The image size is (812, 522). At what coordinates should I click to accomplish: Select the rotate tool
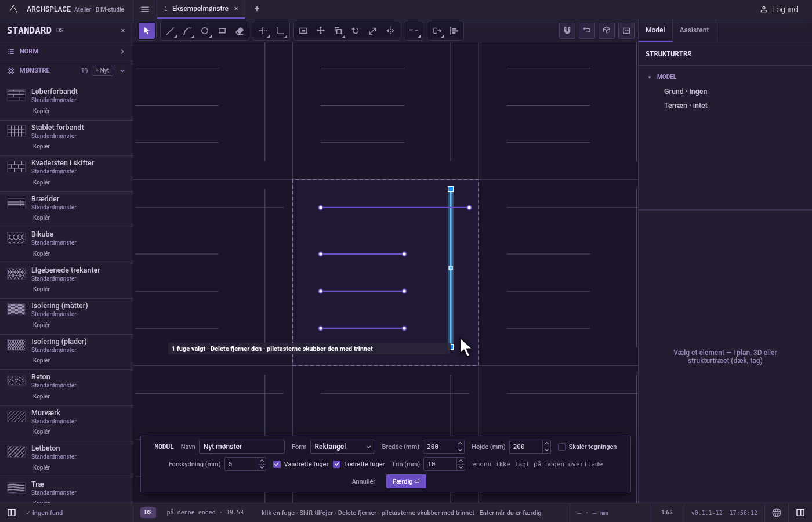356,31
